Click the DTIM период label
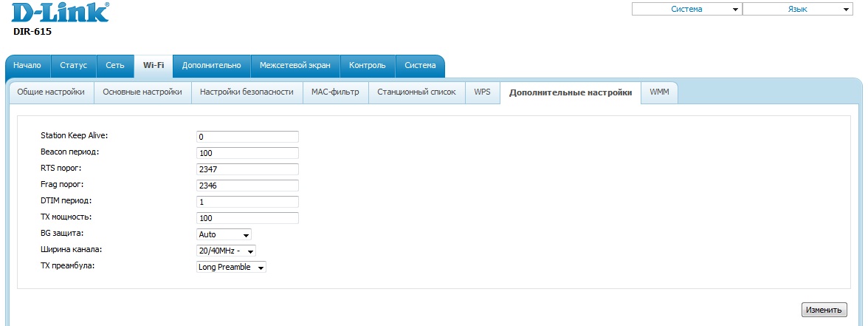868x326 pixels. pos(66,200)
